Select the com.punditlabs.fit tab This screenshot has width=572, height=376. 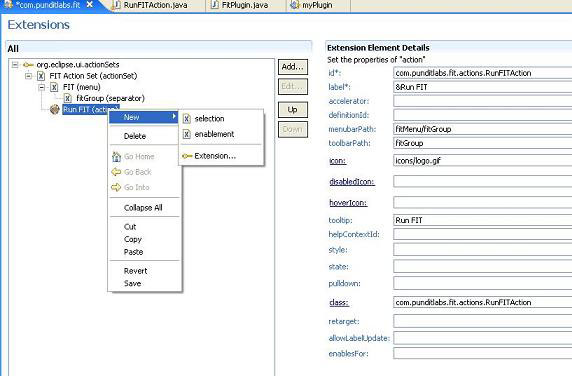[x=48, y=5]
